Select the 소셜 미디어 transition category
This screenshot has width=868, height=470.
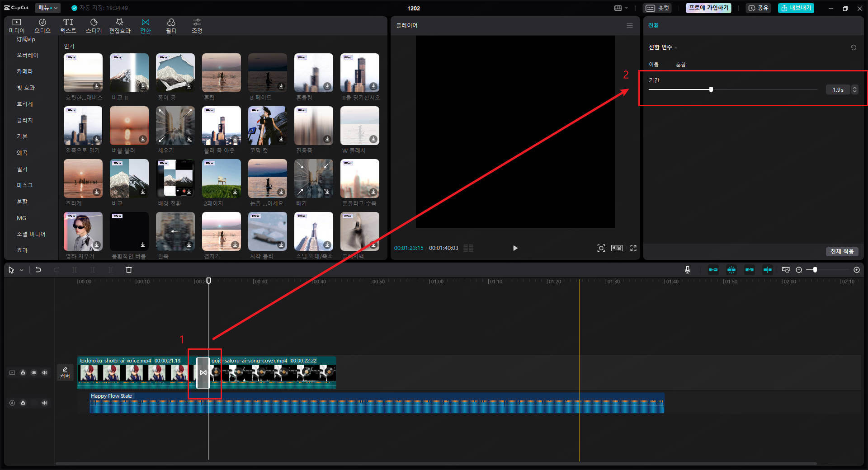(x=31, y=234)
